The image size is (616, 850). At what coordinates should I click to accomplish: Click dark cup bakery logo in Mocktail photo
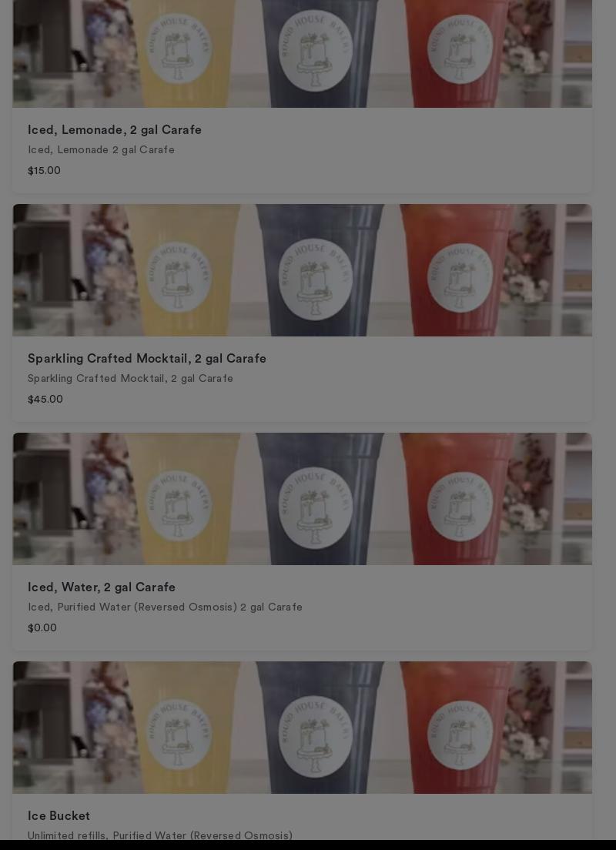(316, 279)
